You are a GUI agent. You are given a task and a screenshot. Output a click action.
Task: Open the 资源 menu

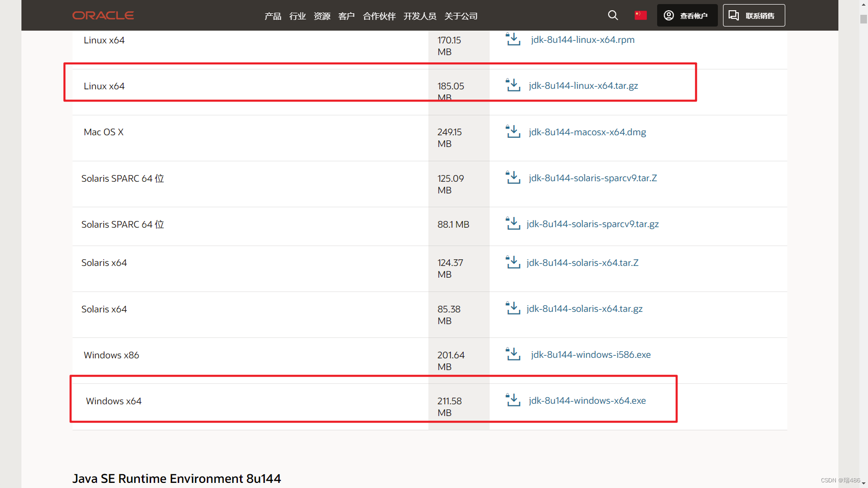pyautogui.click(x=322, y=16)
